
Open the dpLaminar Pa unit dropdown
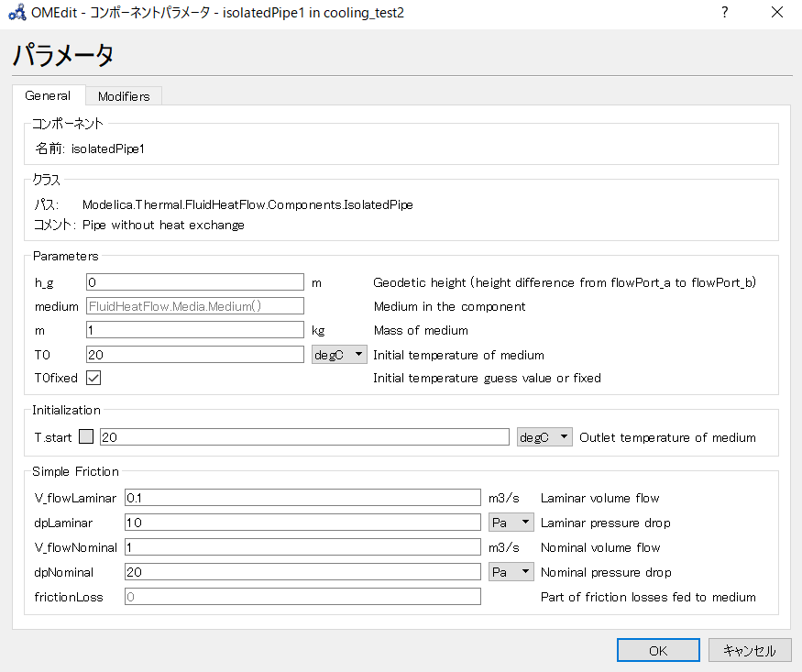[x=511, y=523]
